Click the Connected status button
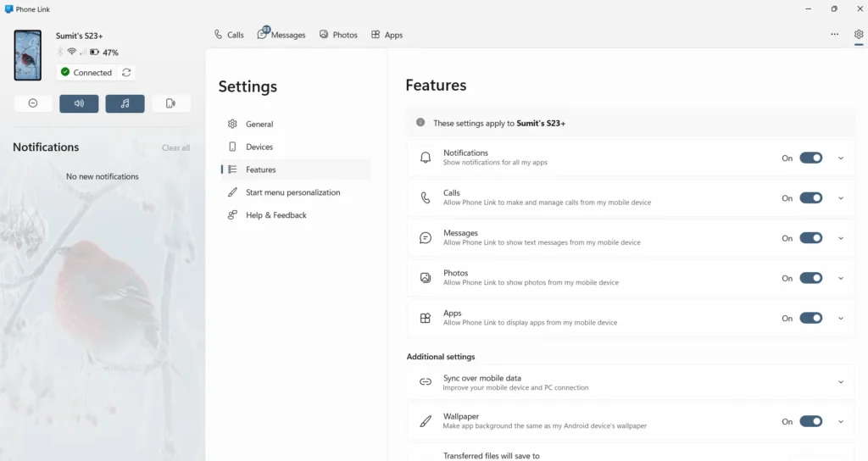 tap(87, 73)
